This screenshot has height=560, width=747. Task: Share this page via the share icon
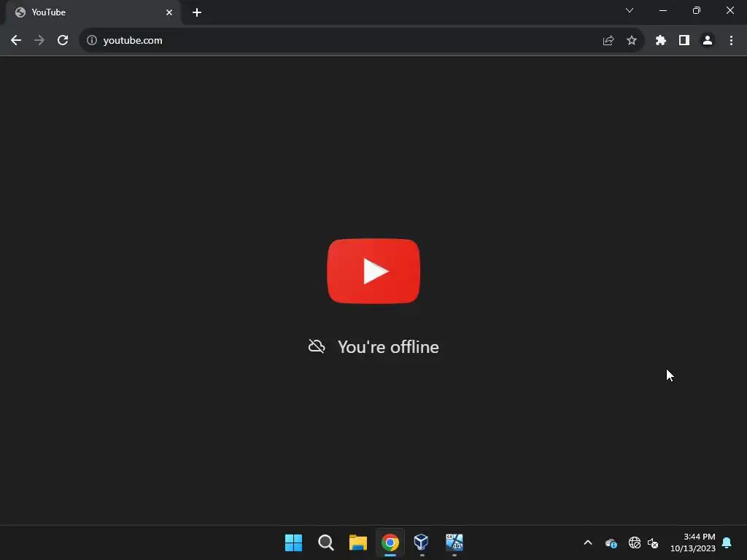coord(608,41)
